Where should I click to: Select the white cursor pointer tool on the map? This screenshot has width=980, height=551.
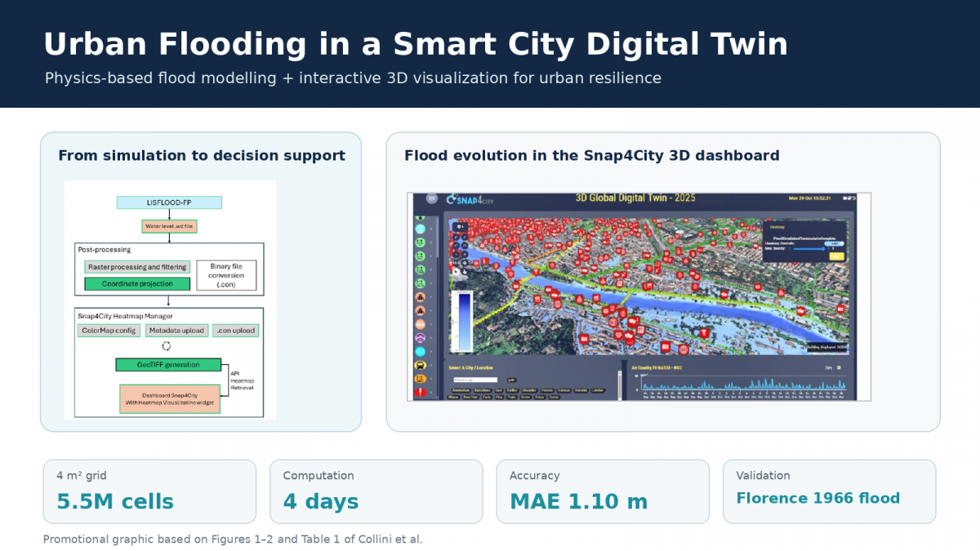click(x=456, y=272)
